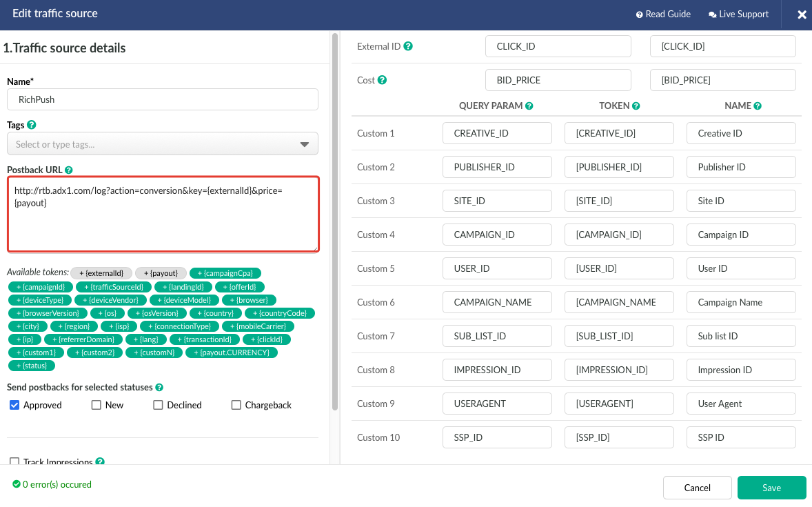Click the help icon next to Postback URL
The image size is (812, 507).
(69, 170)
